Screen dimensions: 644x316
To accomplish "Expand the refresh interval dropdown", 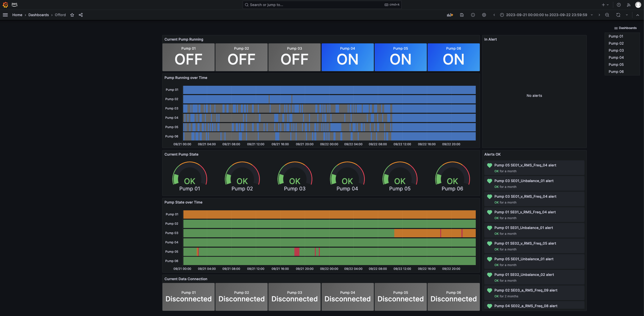I will pos(627,15).
